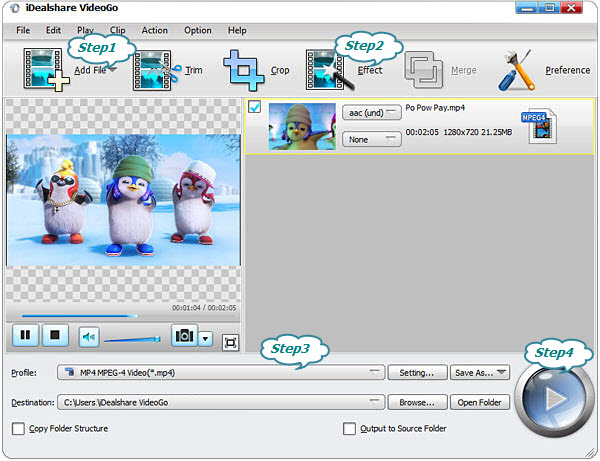
Task: Start conversion with the big play button
Action: click(x=553, y=399)
